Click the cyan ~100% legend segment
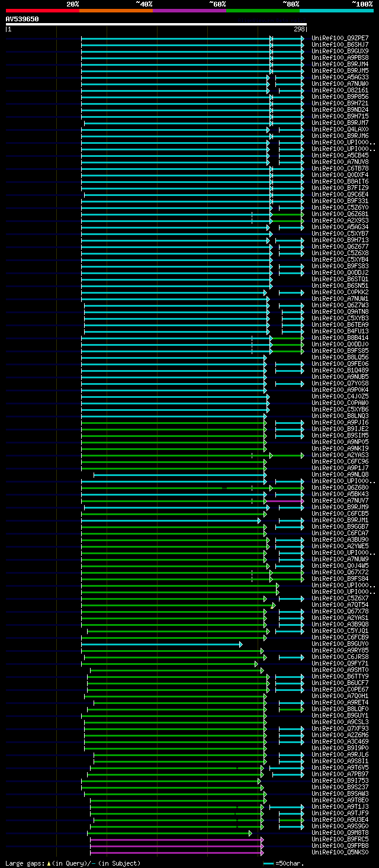The width and height of the screenshot is (379, 868). [x=336, y=11]
